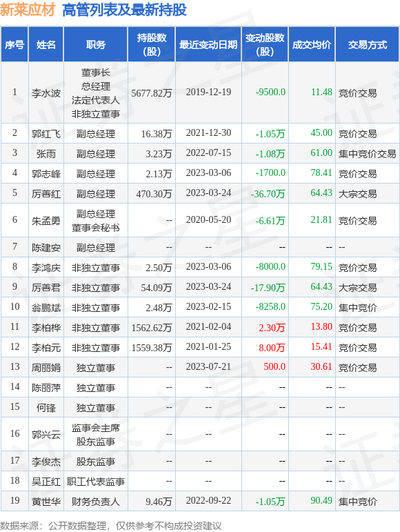
Task: Click the date 2021-12-30
Action: click(208, 132)
